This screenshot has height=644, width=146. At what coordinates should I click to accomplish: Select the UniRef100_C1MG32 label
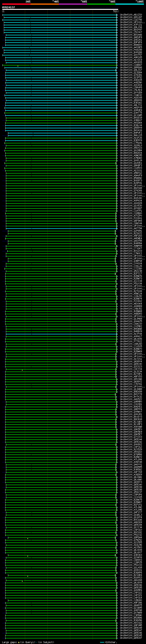131,95
